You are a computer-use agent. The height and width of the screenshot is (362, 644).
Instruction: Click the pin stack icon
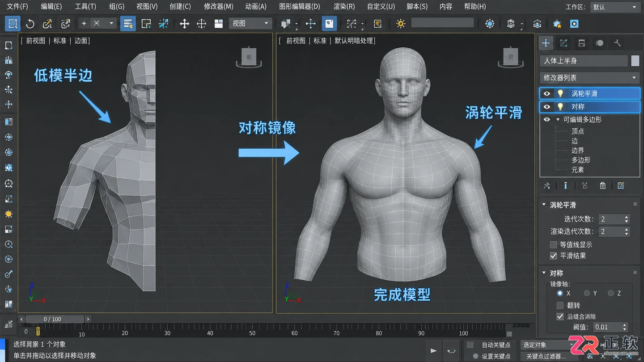coord(547,185)
